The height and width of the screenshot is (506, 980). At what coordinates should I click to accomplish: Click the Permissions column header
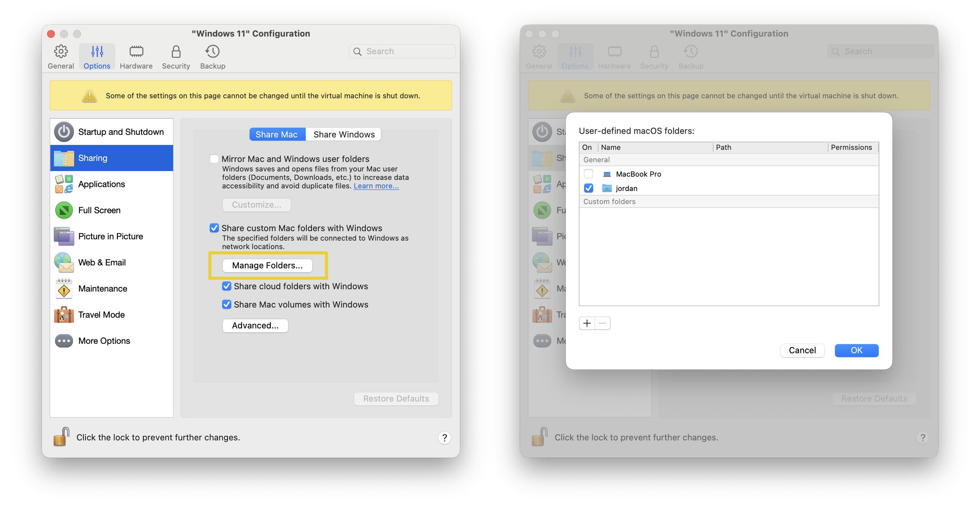pos(853,147)
